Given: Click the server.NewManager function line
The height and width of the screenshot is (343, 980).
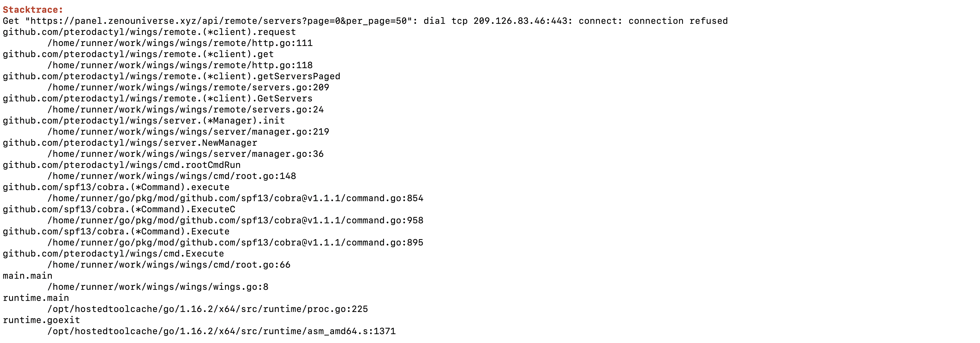Looking at the screenshot, I should (x=130, y=142).
